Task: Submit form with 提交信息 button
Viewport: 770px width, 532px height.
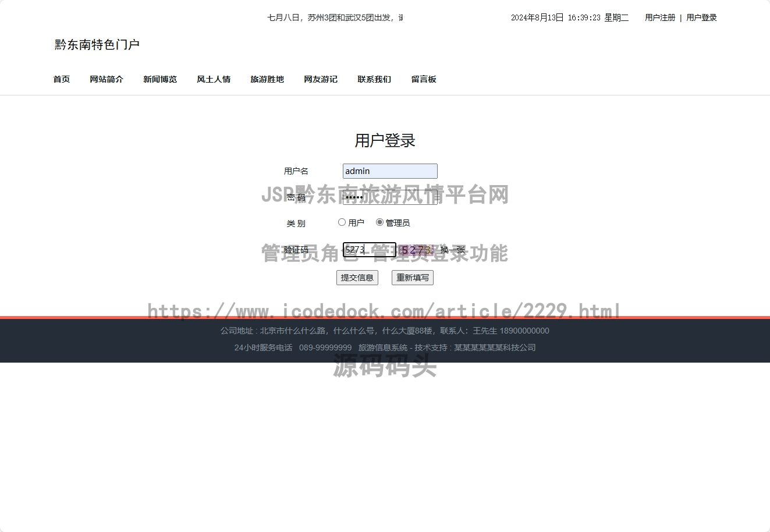Action: (x=357, y=278)
